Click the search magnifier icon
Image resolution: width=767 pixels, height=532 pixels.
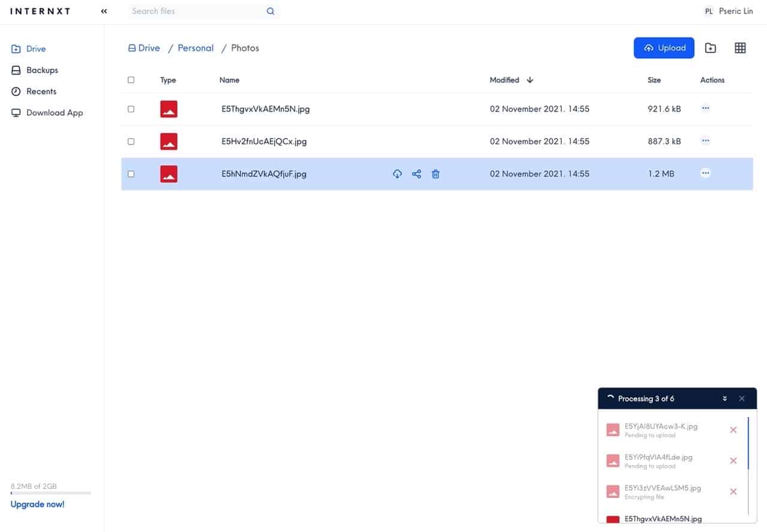[271, 11]
